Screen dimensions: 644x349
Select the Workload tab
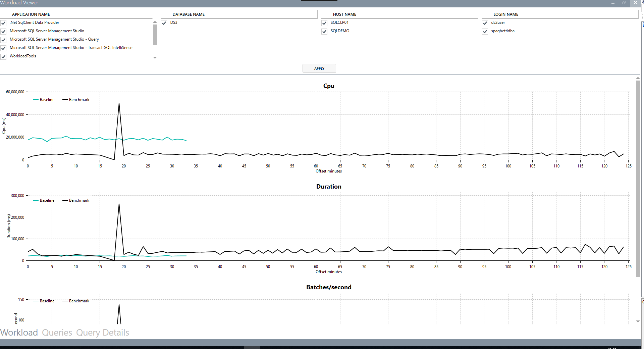click(19, 333)
